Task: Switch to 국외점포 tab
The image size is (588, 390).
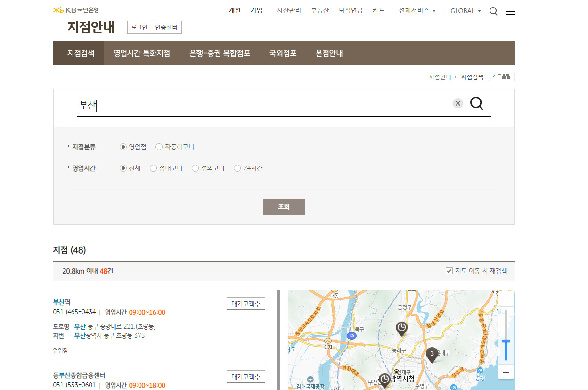Action: pos(283,53)
